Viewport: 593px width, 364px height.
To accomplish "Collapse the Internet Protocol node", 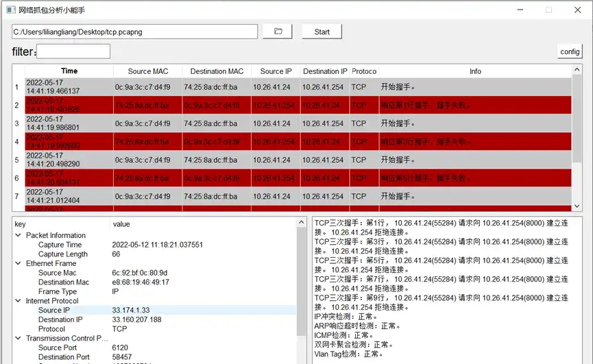I will tap(18, 301).
